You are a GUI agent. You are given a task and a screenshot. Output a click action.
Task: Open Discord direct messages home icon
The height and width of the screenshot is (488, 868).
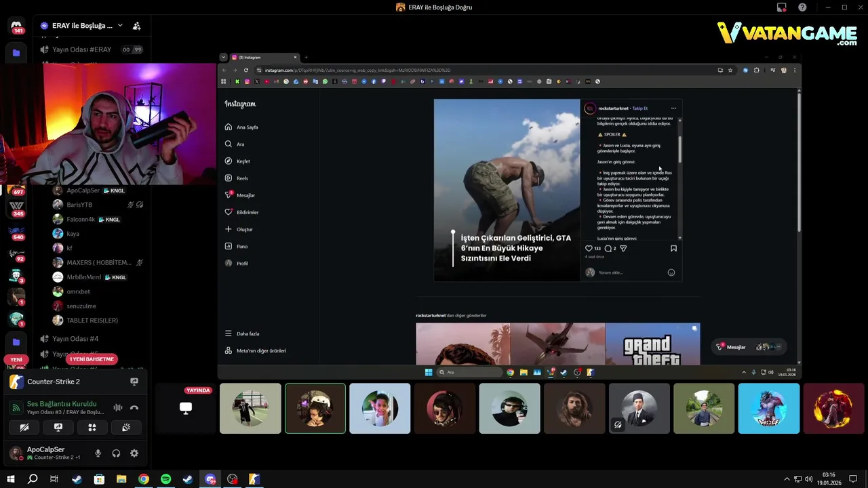coord(16,26)
